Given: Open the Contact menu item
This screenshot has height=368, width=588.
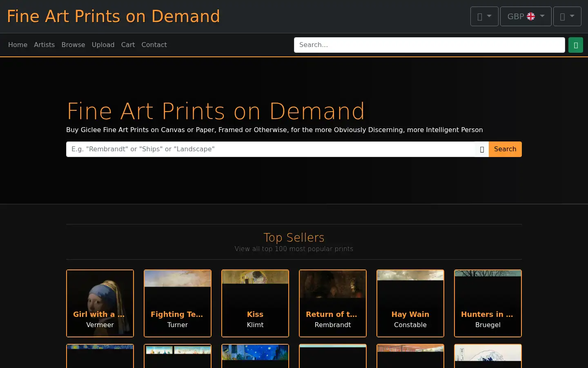Looking at the screenshot, I should pos(154,45).
